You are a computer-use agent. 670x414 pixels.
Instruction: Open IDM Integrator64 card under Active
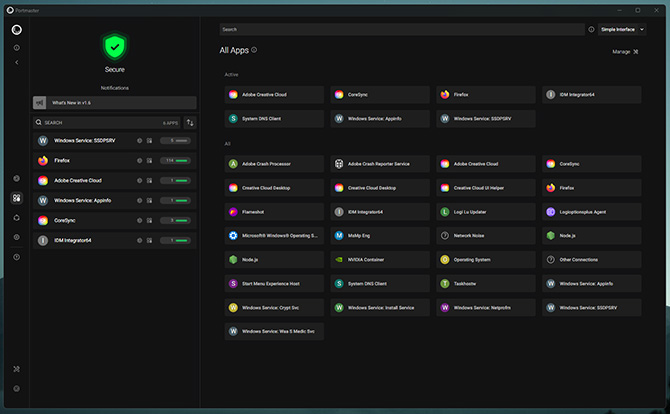click(x=592, y=94)
